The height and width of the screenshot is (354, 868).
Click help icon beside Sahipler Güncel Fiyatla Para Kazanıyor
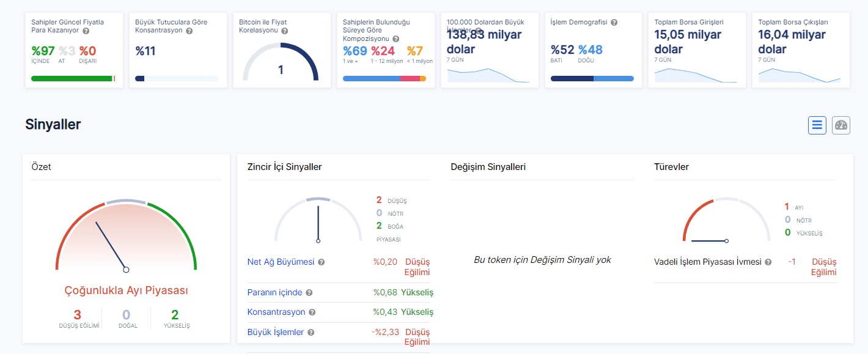[x=86, y=31]
